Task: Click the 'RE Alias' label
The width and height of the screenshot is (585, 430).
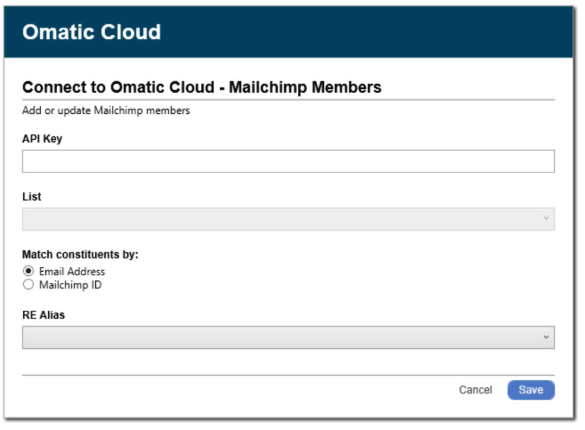Action: tap(44, 315)
